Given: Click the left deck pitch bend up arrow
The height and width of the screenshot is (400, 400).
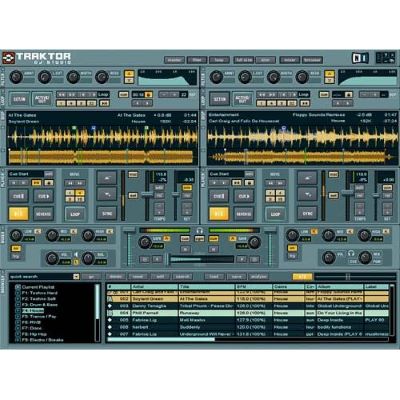Looking at the screenshot, I should click(107, 178).
